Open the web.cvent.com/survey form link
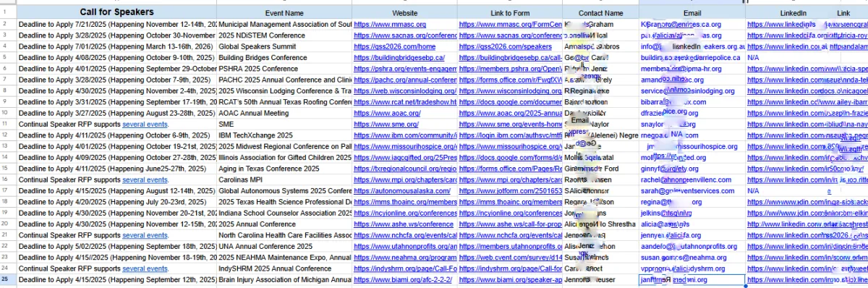Viewport: 868px width, 288px height. pyautogui.click(x=511, y=257)
